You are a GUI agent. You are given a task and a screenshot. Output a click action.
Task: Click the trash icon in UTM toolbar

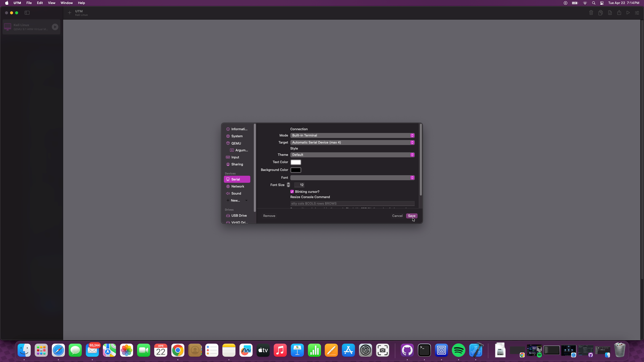point(591,13)
